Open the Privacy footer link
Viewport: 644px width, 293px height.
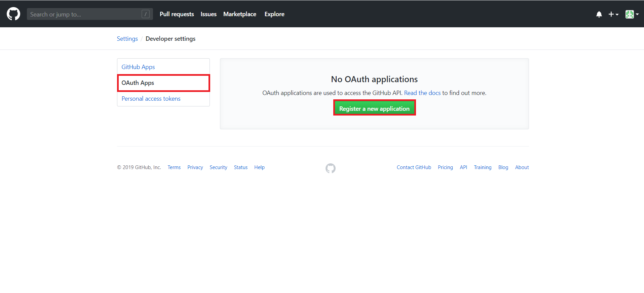click(195, 167)
